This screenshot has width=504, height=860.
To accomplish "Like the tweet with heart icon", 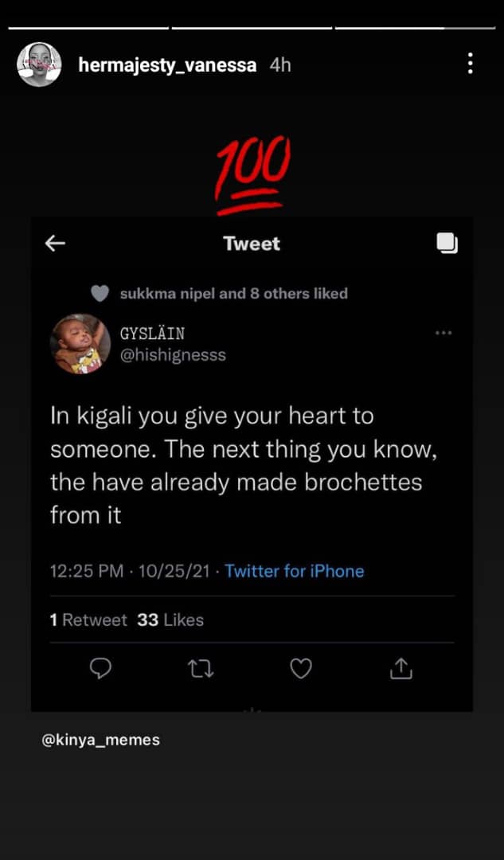I will tap(300, 670).
